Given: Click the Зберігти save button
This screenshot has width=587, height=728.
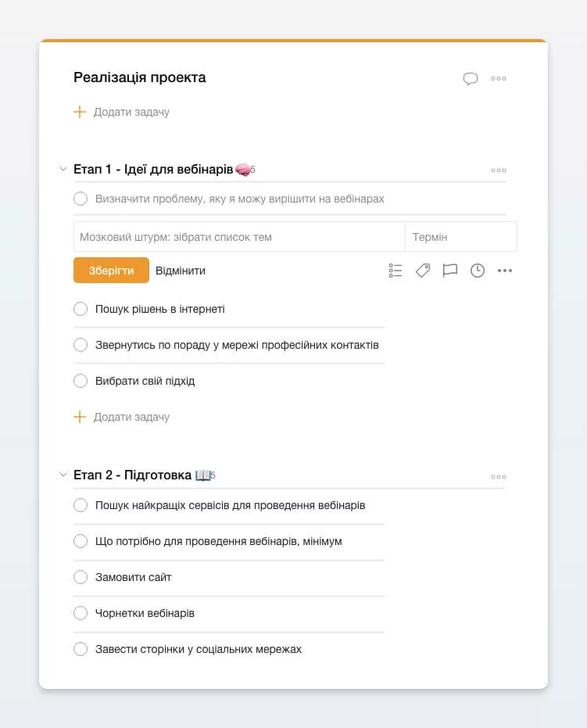Looking at the screenshot, I should coord(109,270).
